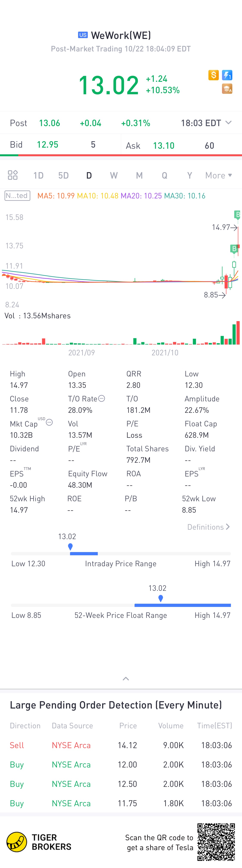Viewport: 242px width, 868px height.
Task: Tap the QR code image
Action: (216, 842)
